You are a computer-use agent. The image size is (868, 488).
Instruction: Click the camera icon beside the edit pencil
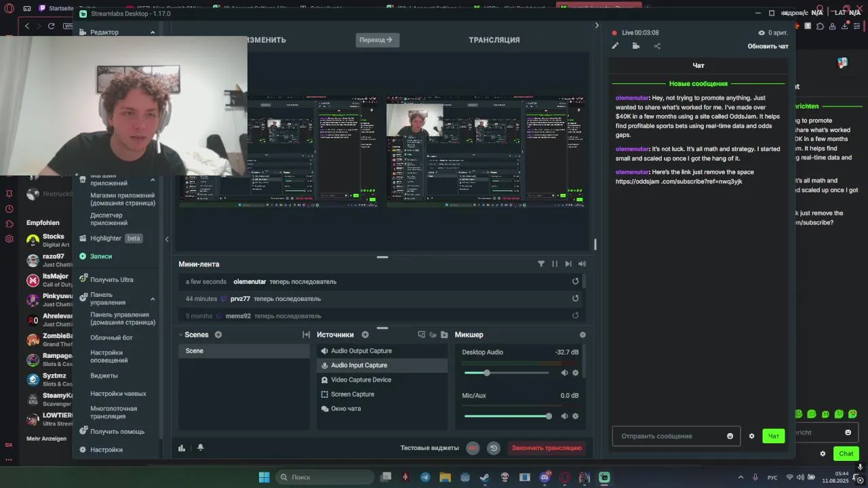[x=635, y=46]
